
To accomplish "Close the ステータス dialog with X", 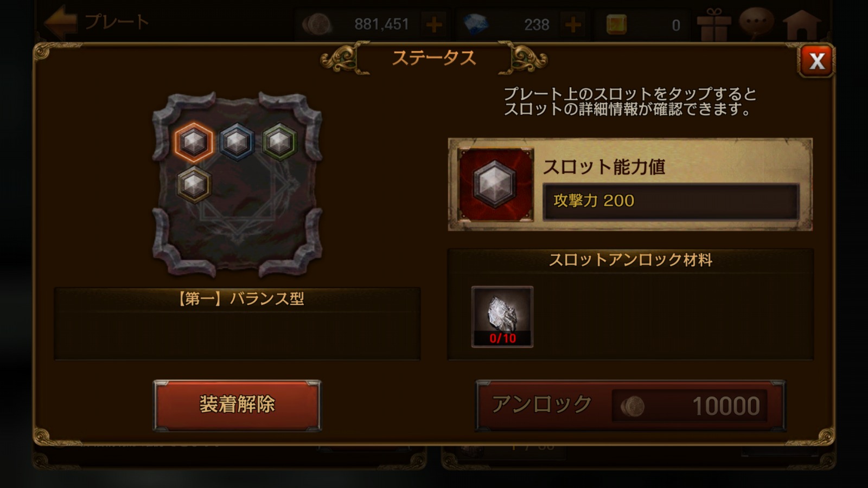I will [816, 61].
